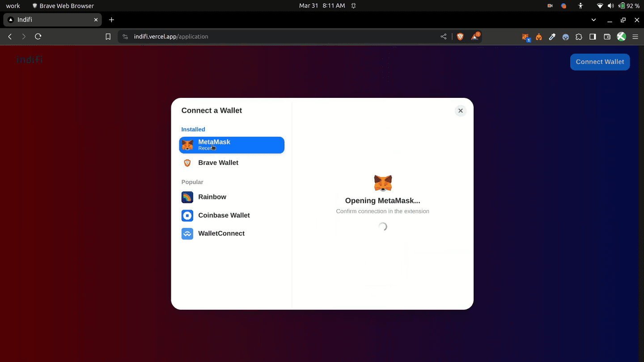Close the Indifi tab
The image size is (644, 362).
[x=96, y=20]
